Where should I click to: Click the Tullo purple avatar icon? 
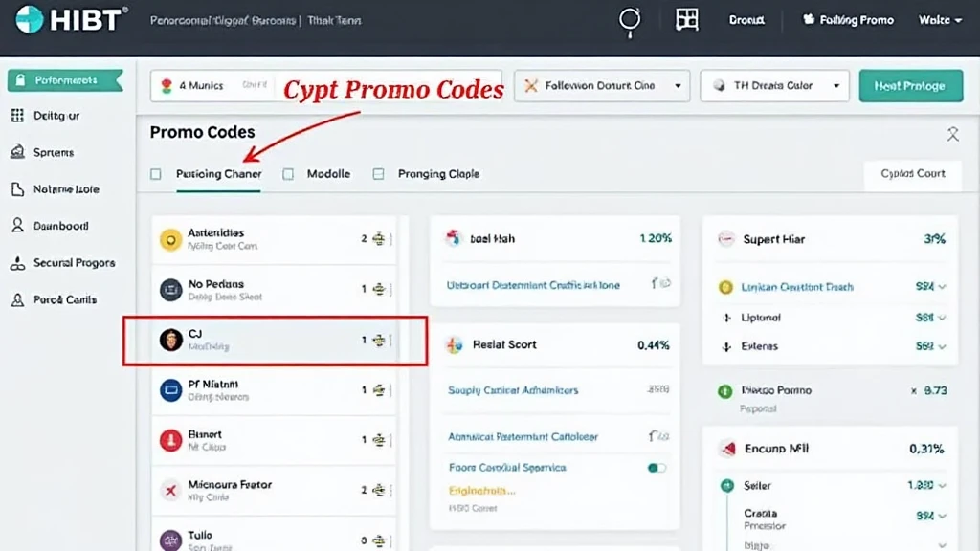click(170, 540)
